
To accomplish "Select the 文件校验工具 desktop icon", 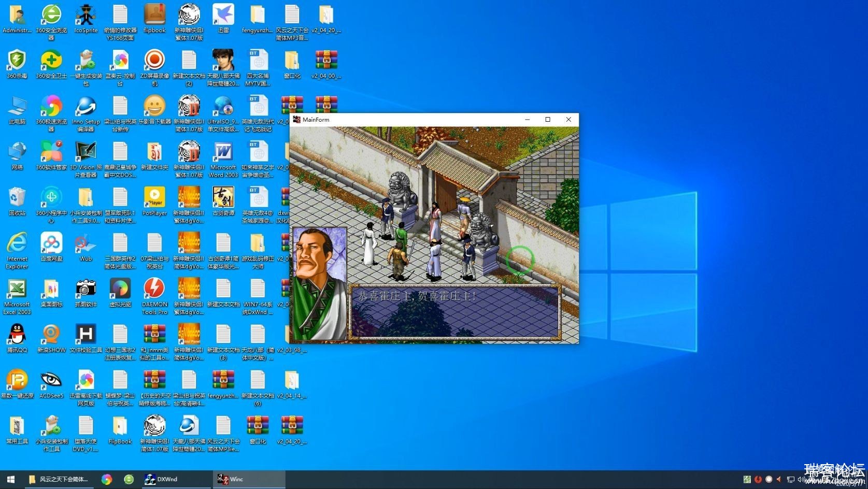I will pyautogui.click(x=86, y=338).
